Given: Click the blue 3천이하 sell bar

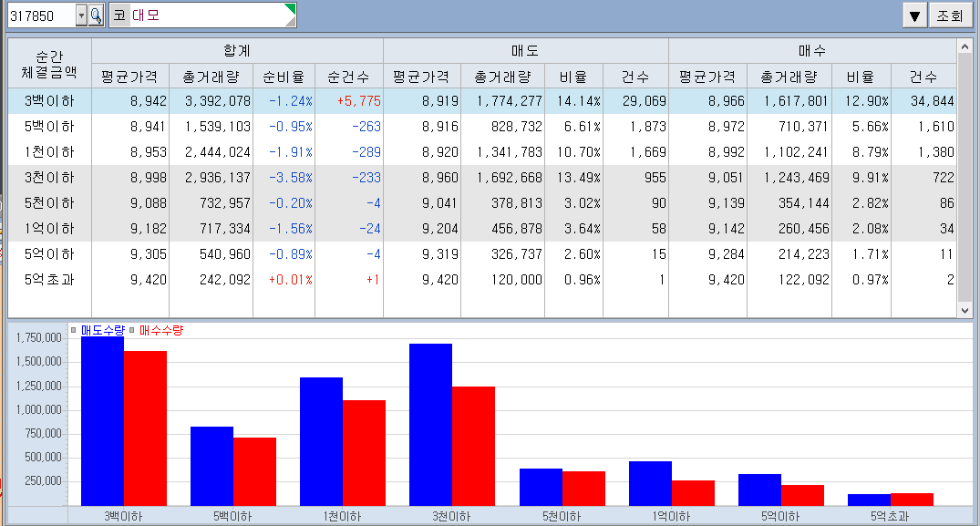Looking at the screenshot, I should [x=430, y=425].
